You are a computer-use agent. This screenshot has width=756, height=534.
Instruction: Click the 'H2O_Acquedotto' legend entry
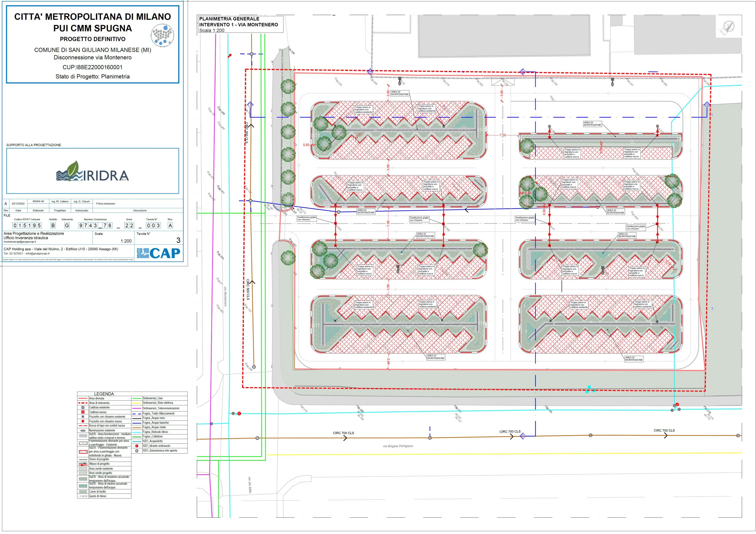click(153, 441)
